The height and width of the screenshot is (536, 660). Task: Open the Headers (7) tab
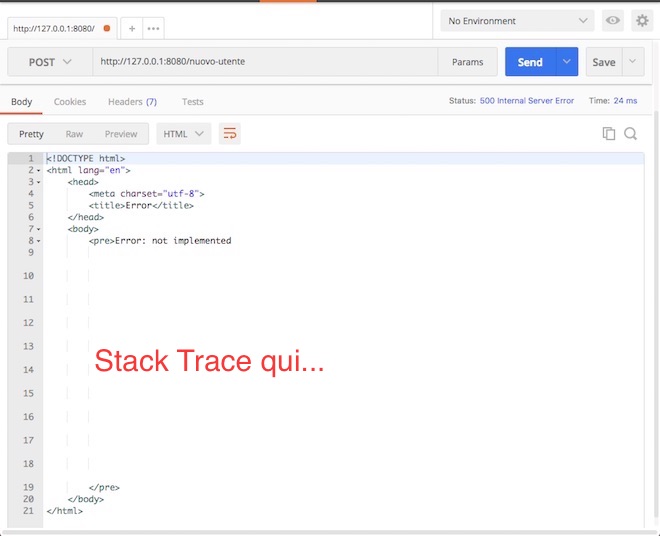(x=132, y=102)
